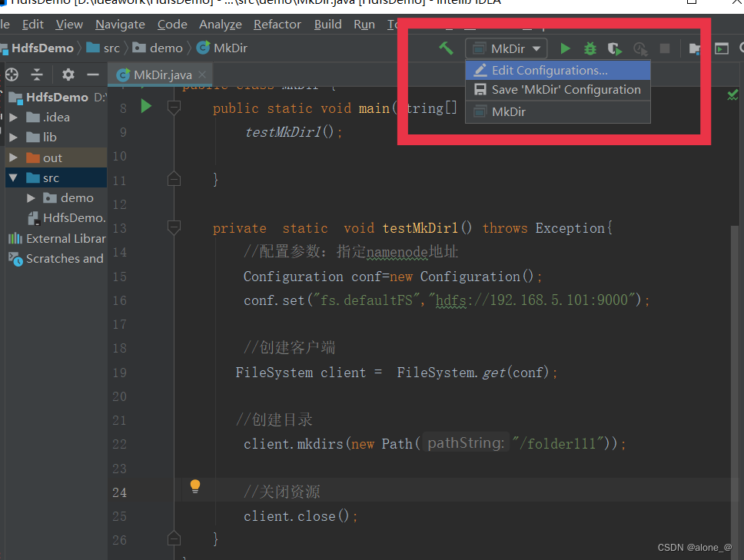Open the View menu
This screenshot has height=560, width=744.
click(x=69, y=24)
